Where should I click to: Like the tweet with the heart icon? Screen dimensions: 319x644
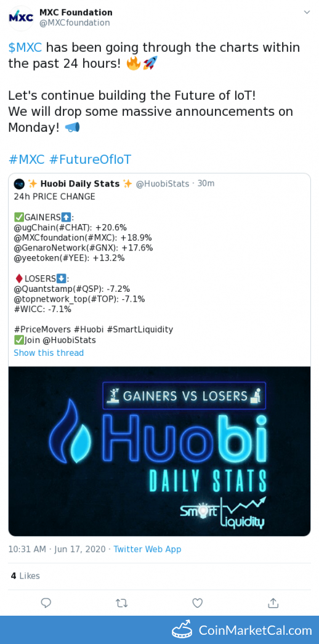[198, 603]
